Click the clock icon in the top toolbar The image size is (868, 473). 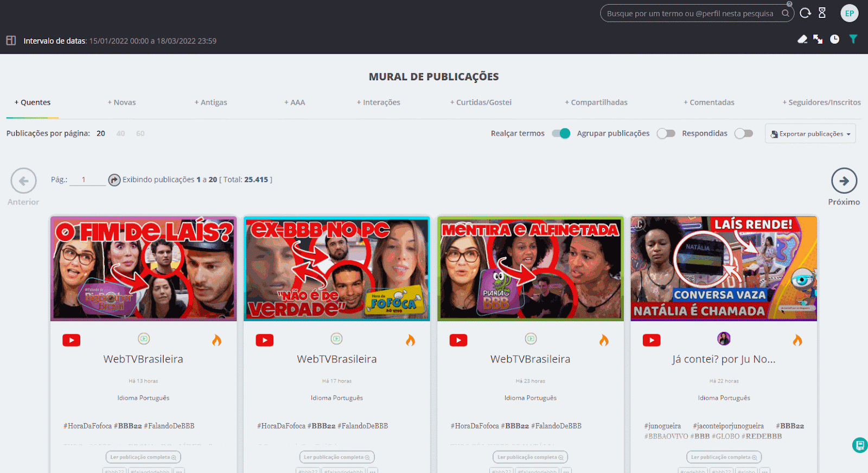[x=834, y=39]
